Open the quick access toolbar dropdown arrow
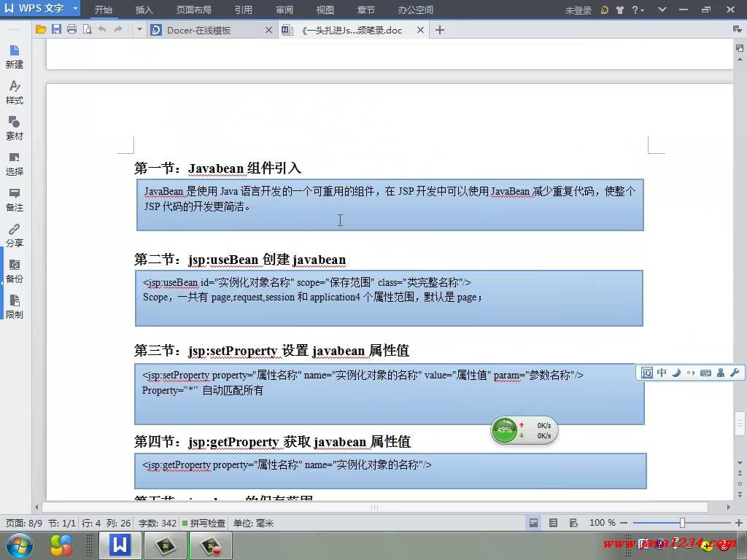This screenshot has height=560, width=747. click(x=139, y=30)
